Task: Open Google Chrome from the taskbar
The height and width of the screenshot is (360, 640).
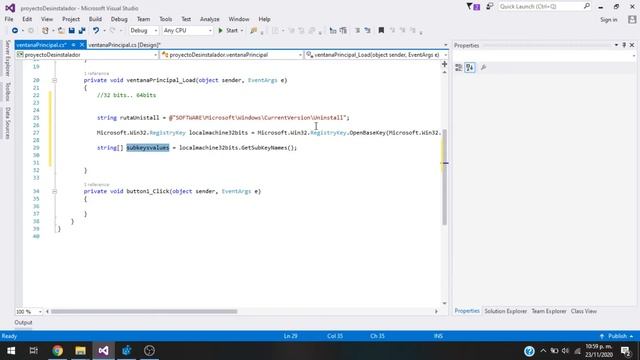Action: (58, 351)
